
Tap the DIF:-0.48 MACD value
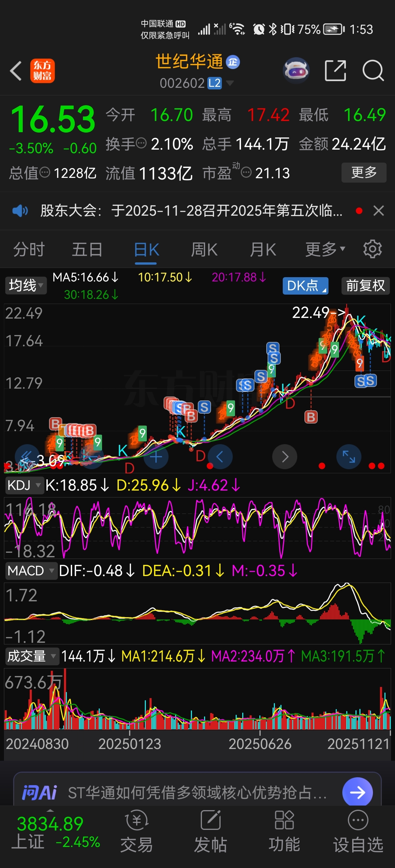pyautogui.click(x=97, y=571)
